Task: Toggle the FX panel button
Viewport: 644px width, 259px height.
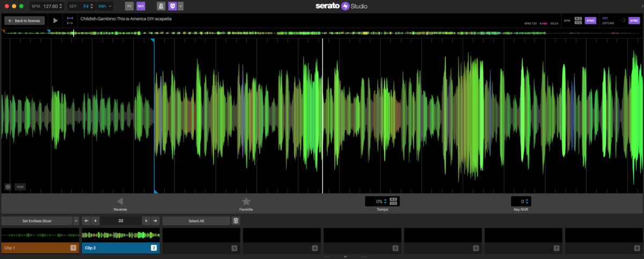Action: coord(129,6)
